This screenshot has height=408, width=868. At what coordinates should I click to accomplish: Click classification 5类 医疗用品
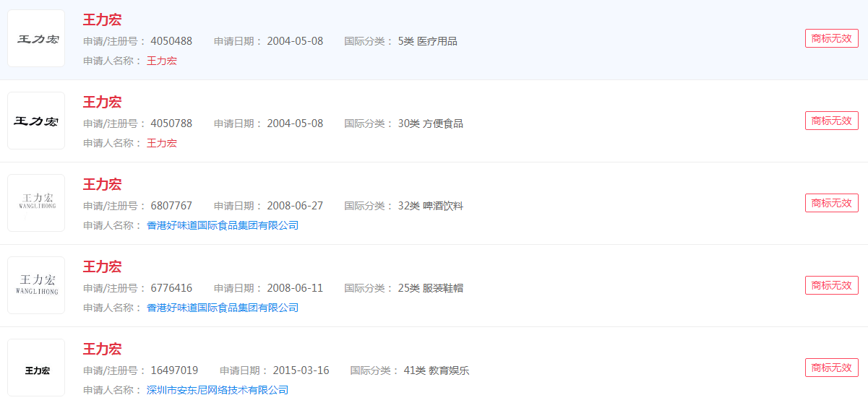427,41
